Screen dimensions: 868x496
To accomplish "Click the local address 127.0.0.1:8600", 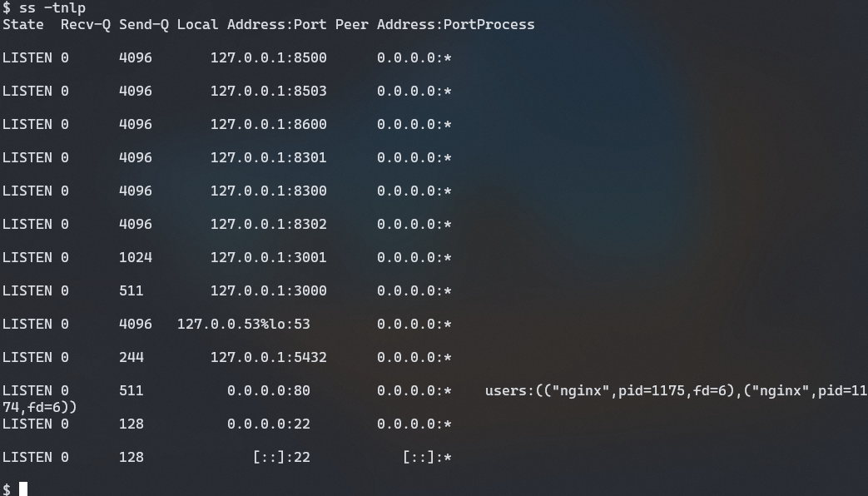I will click(x=268, y=124).
